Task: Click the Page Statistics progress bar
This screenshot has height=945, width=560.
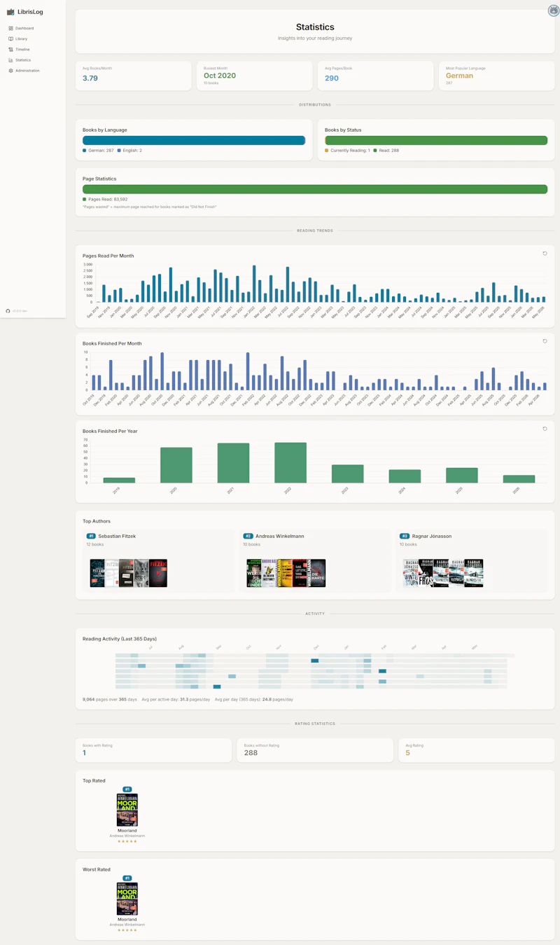Action: tap(315, 189)
